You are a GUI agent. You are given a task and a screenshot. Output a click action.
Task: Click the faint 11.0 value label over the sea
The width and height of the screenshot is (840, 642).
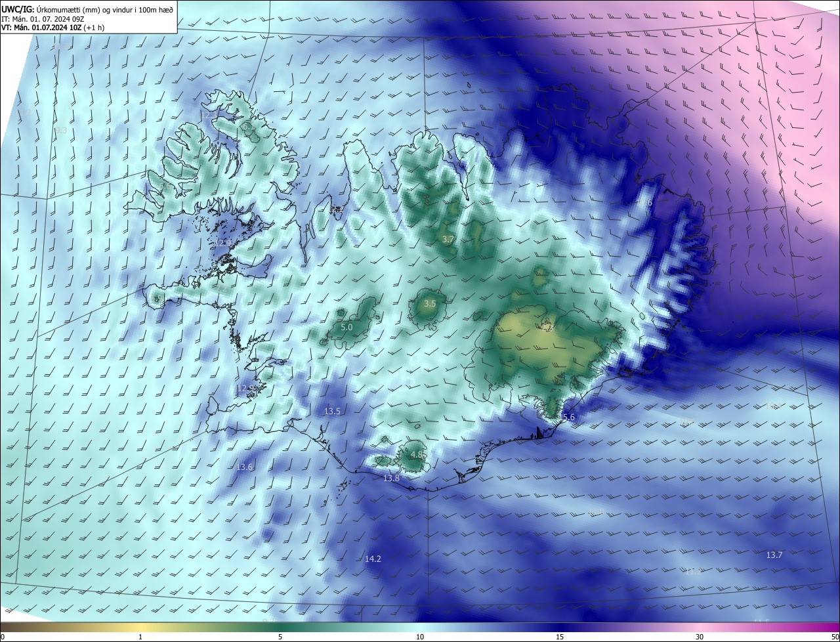click(596, 512)
